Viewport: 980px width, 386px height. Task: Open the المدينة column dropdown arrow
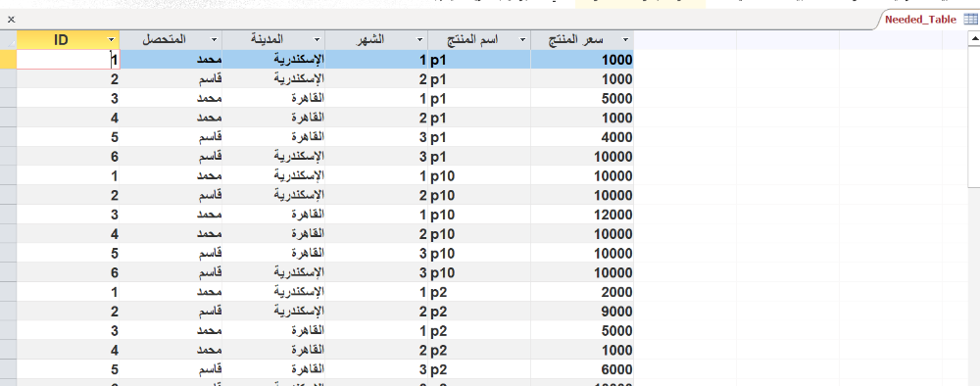click(x=317, y=40)
